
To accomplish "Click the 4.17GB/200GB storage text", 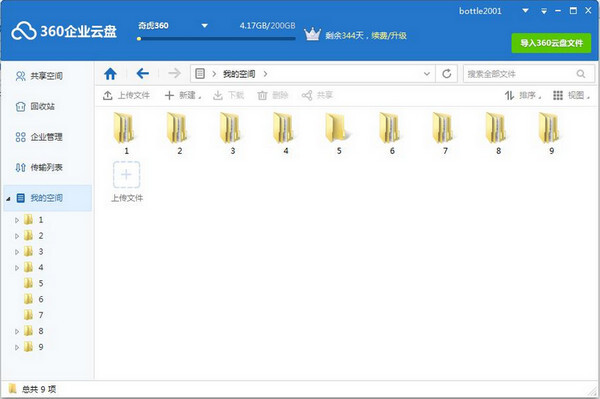I will point(267,26).
